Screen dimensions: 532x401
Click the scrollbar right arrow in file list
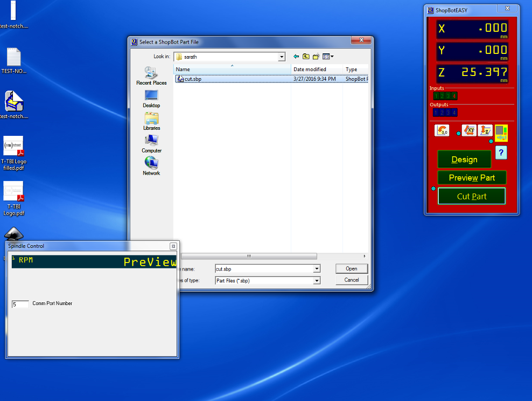pos(365,256)
